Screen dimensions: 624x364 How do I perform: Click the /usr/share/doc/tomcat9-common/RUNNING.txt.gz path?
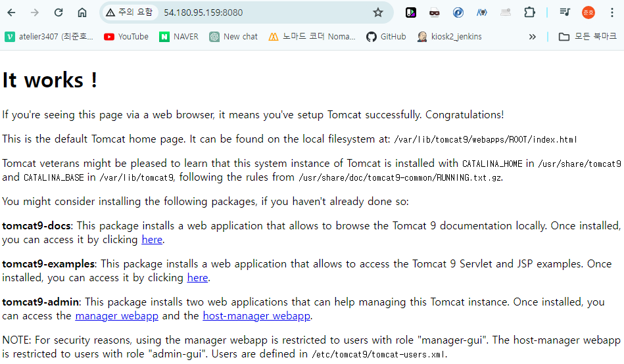coord(400,178)
